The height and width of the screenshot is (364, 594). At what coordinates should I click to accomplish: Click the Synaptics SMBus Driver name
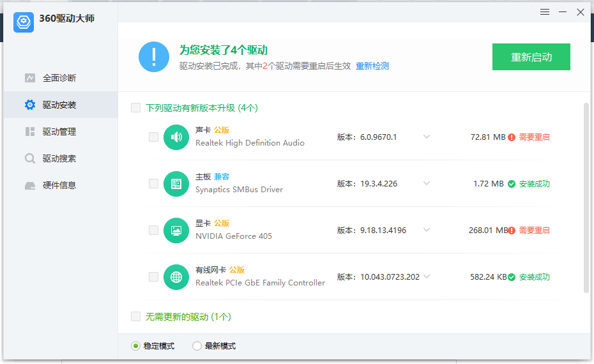coord(239,190)
